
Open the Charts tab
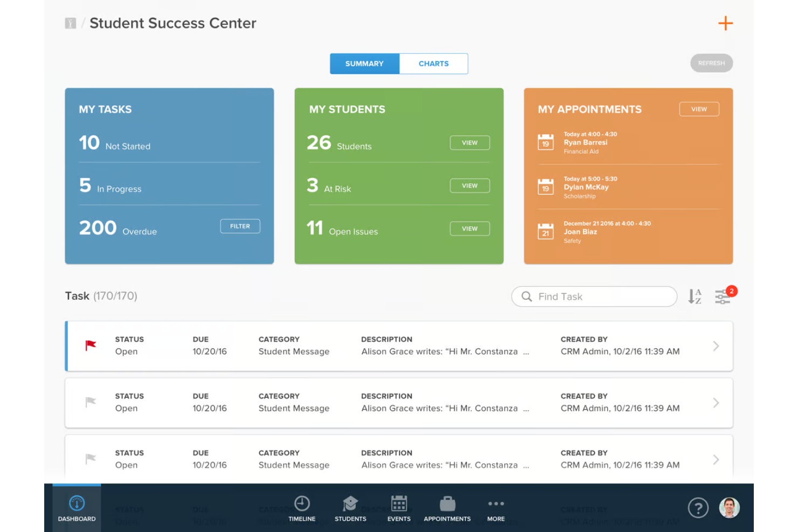pyautogui.click(x=434, y=64)
